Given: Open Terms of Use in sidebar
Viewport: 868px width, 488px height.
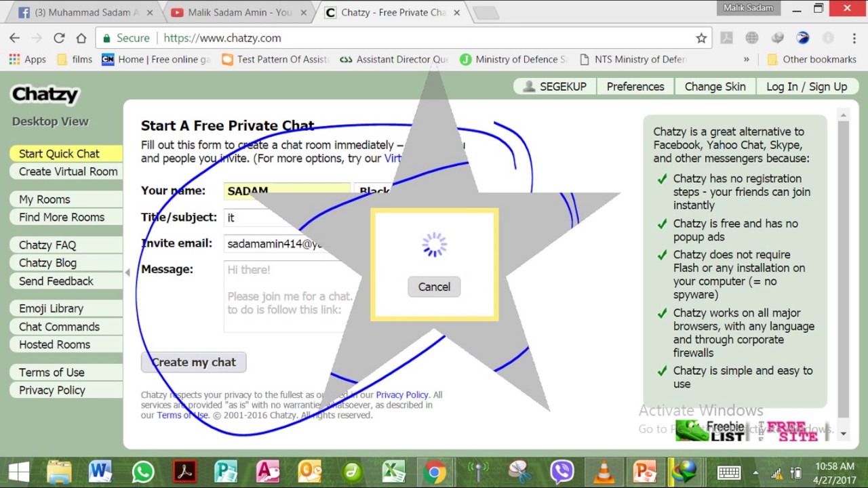Looking at the screenshot, I should click(x=66, y=372).
